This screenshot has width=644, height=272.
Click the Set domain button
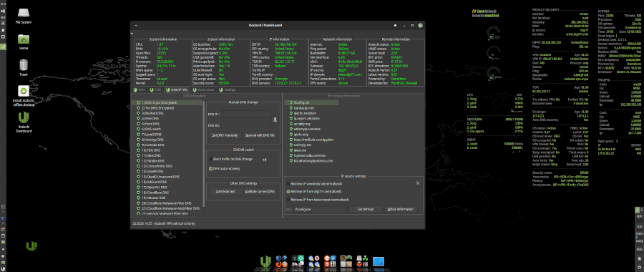(x=365, y=210)
